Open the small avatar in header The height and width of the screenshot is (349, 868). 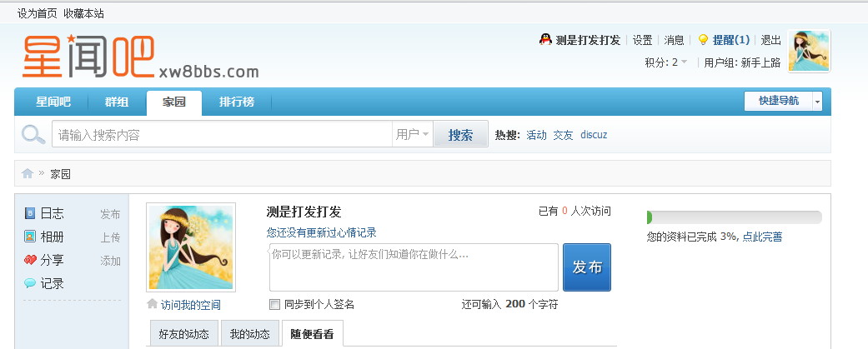pos(809,51)
